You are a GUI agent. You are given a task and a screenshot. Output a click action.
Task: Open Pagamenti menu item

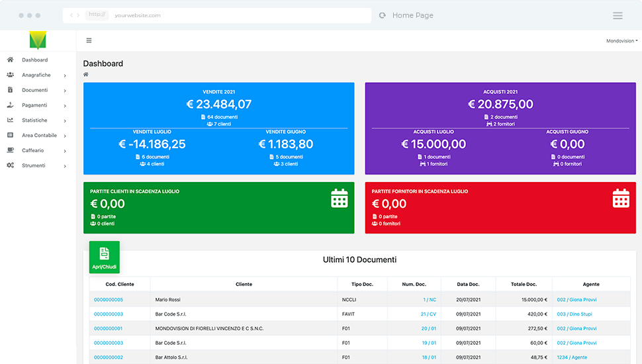click(37, 105)
